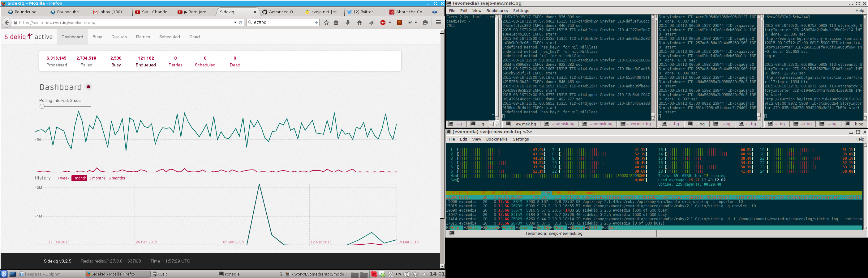Click the 2,500 Busy stat
Viewport: 868px width, 278px height.
tap(116, 61)
